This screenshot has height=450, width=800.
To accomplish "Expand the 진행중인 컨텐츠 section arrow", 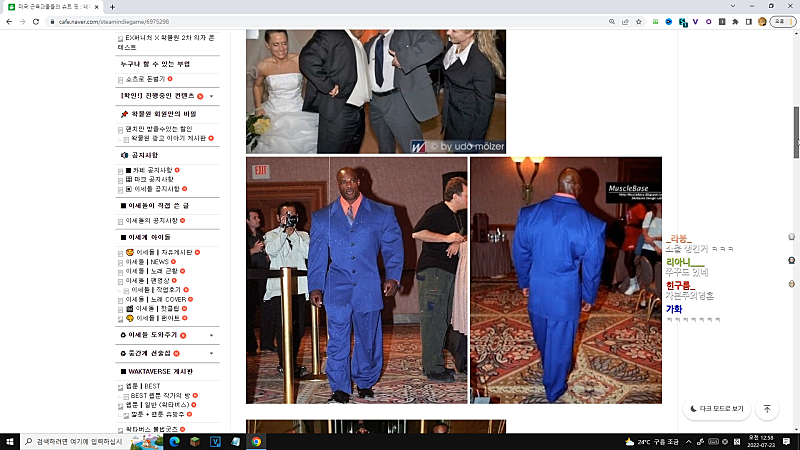I will coord(211,96).
